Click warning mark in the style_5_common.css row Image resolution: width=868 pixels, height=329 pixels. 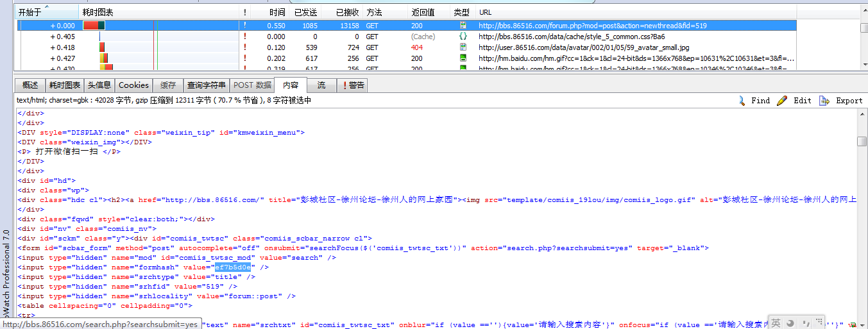244,37
